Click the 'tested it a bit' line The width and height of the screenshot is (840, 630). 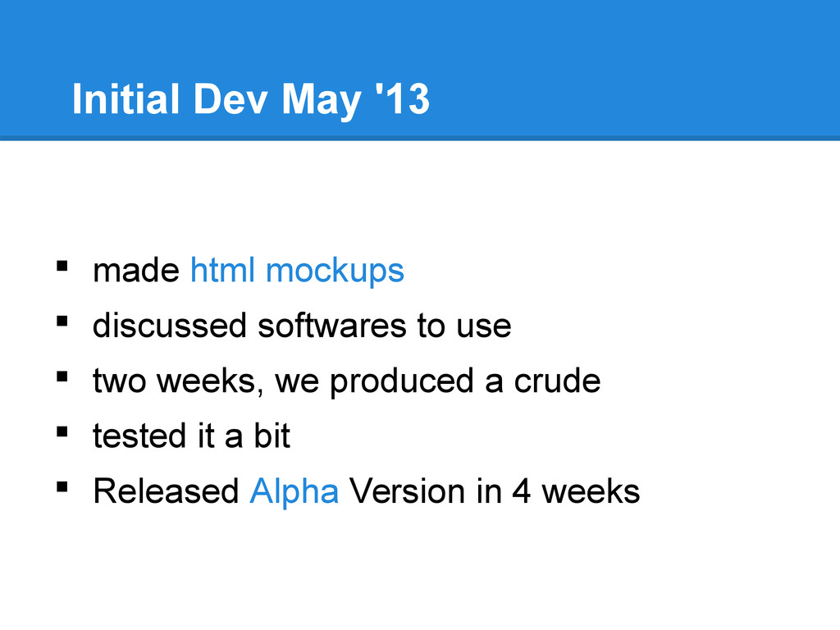pyautogui.click(x=191, y=436)
